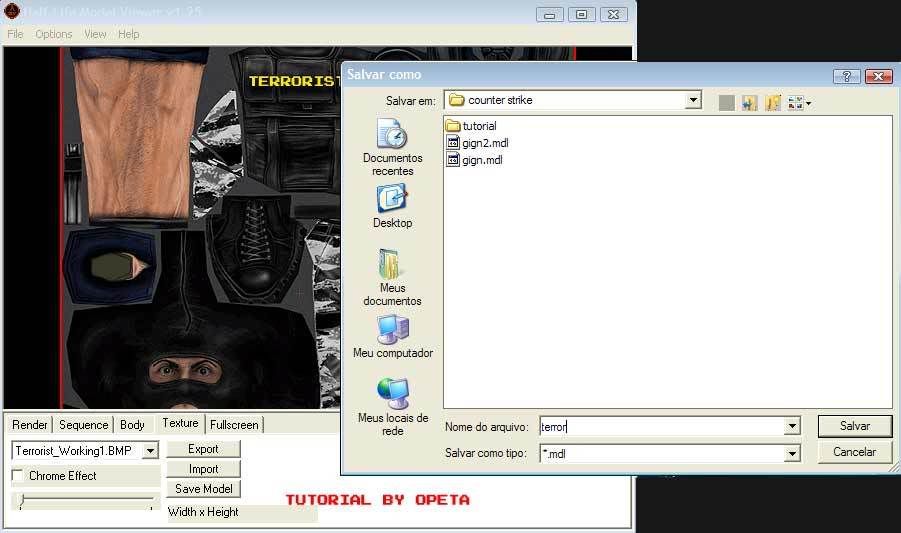Click the back navigation icon in save dialog
This screenshot has height=533, width=901.
pyautogui.click(x=726, y=103)
